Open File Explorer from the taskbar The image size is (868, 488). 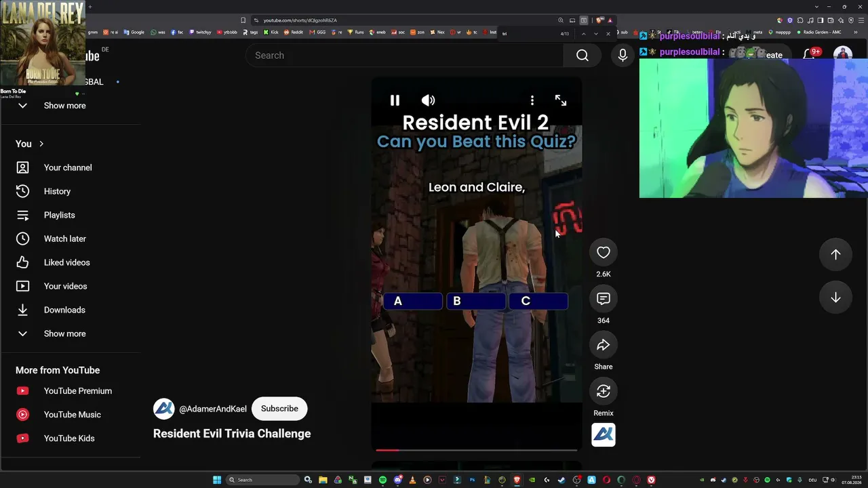tap(323, 480)
